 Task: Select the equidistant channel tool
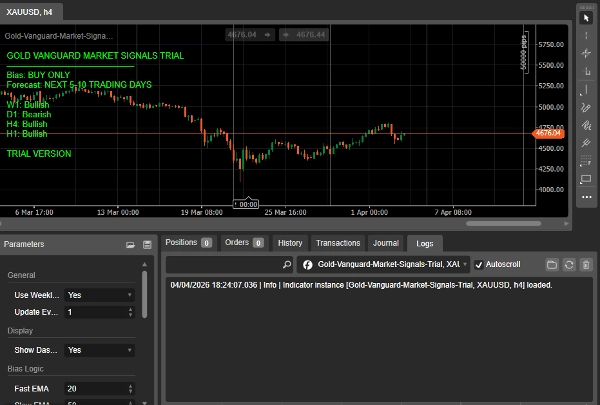[586, 143]
